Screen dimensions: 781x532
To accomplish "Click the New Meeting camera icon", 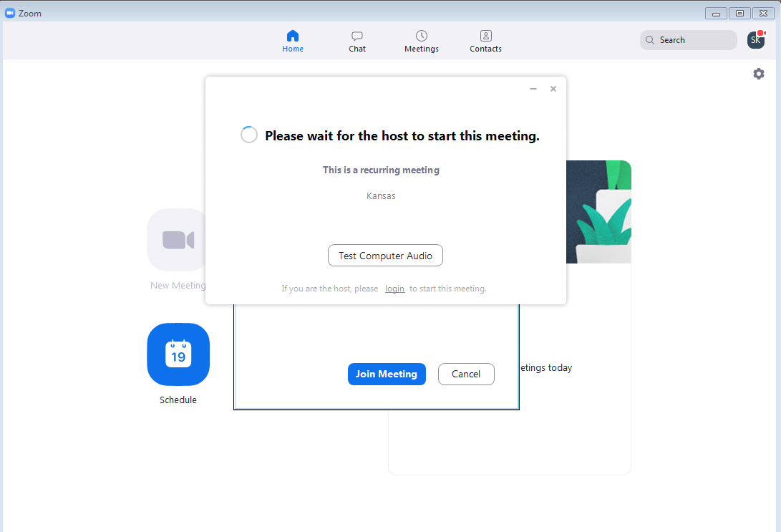I will [176, 240].
